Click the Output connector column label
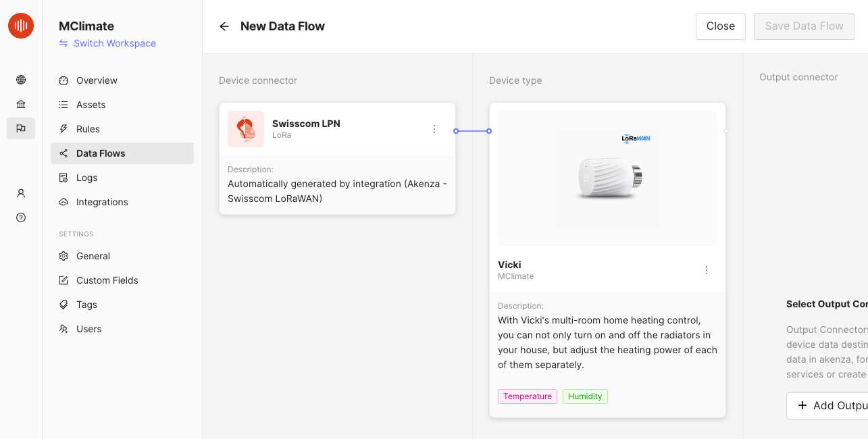Viewport: 868px width, 439px height. coord(798,77)
